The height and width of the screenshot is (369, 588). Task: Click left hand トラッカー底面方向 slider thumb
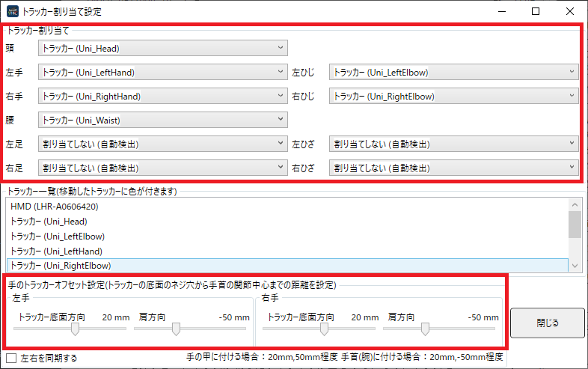[x=76, y=329]
